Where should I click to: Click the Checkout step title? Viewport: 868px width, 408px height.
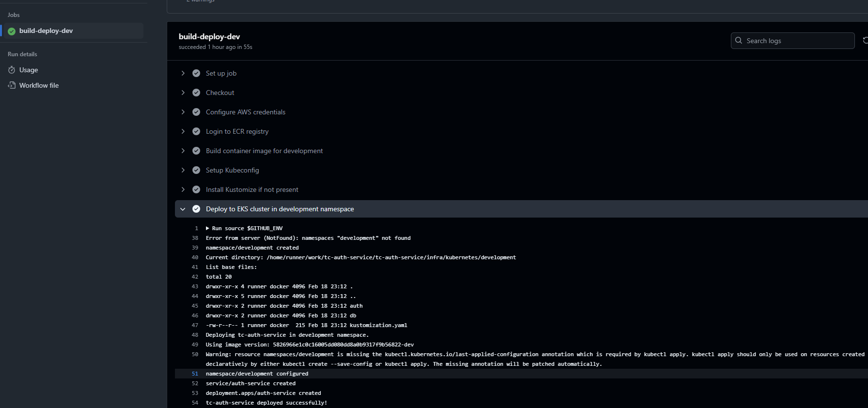[x=220, y=93]
